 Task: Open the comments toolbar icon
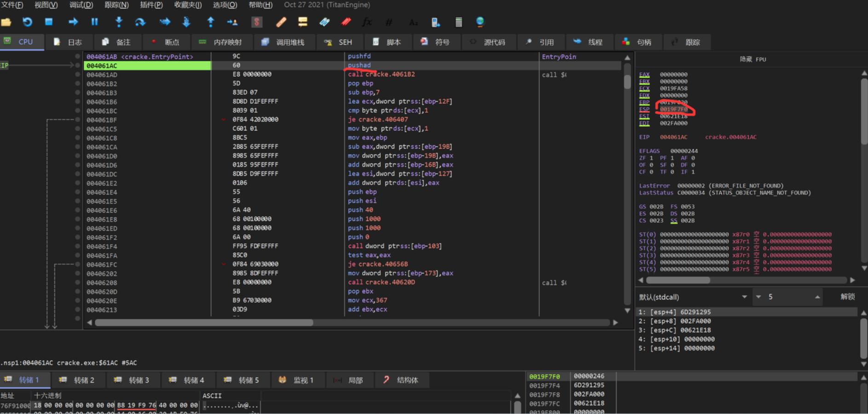[x=303, y=22]
